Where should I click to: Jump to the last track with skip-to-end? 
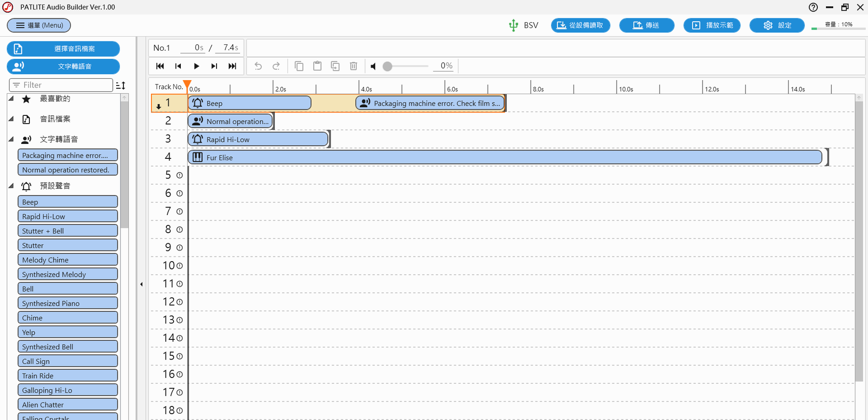232,66
